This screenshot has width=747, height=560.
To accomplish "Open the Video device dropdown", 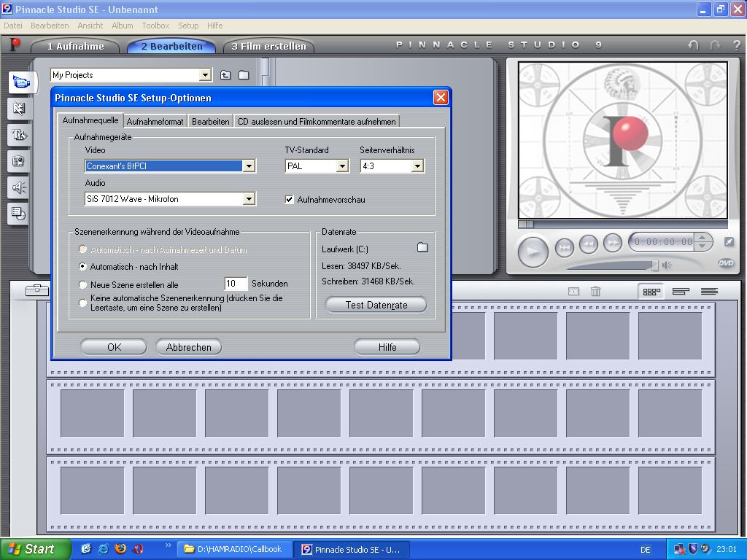I will [x=249, y=166].
